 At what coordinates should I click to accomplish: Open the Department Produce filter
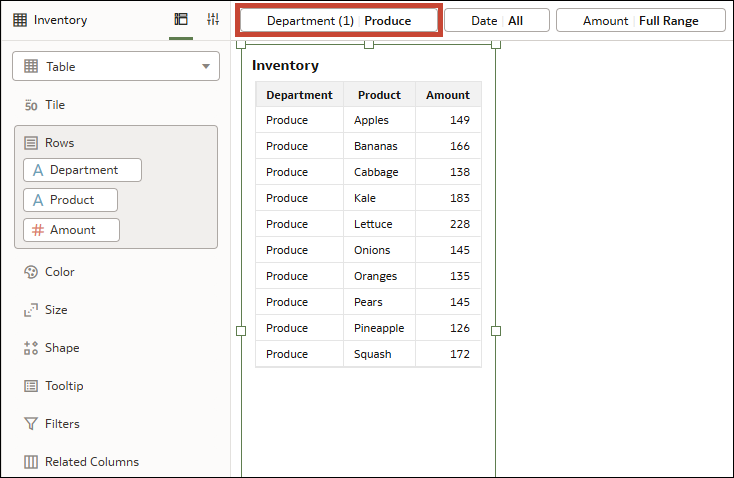[338, 21]
